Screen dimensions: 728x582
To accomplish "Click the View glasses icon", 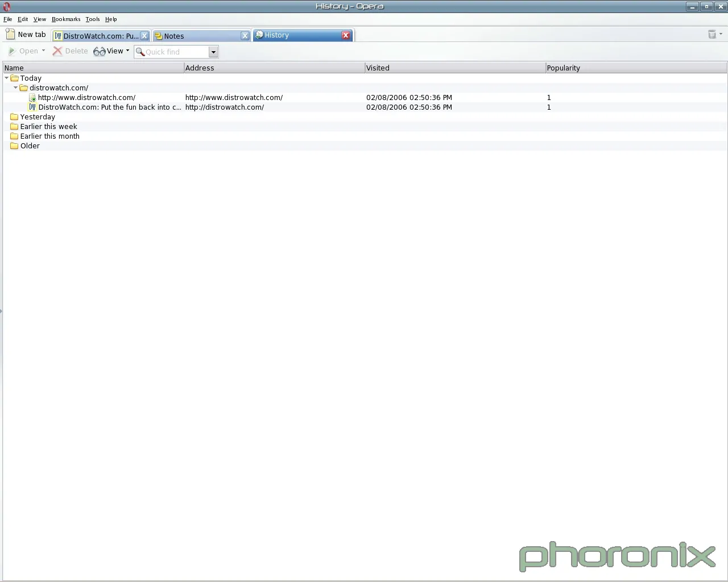I will (x=100, y=52).
